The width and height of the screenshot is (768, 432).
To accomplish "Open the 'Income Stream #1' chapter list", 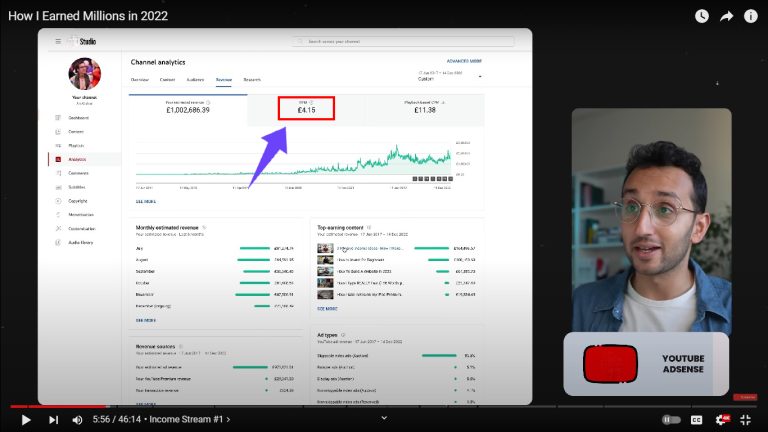I will click(190, 419).
